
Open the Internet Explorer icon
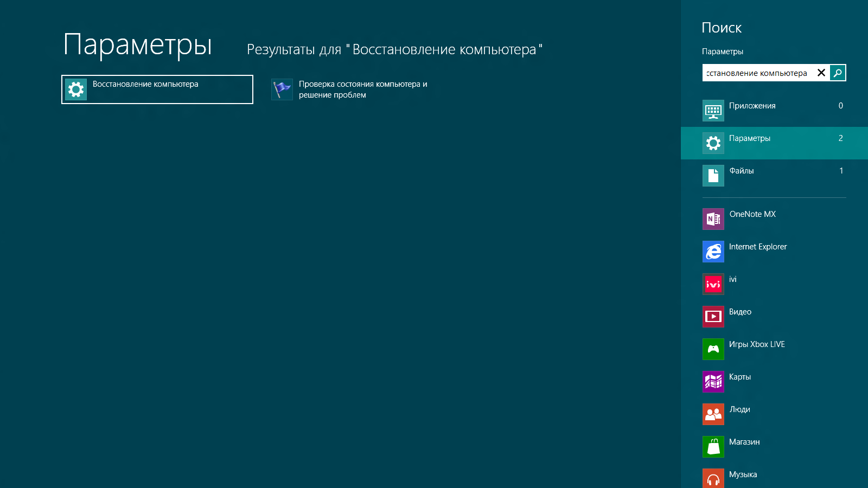tap(713, 252)
